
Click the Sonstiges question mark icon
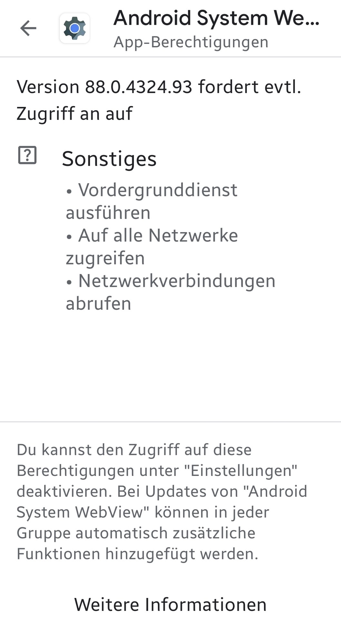(x=27, y=155)
